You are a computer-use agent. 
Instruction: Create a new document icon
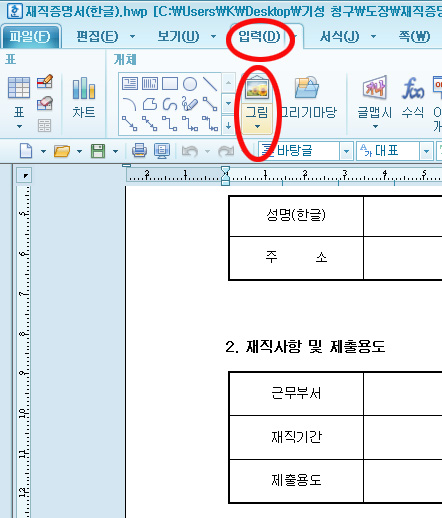tap(26, 151)
